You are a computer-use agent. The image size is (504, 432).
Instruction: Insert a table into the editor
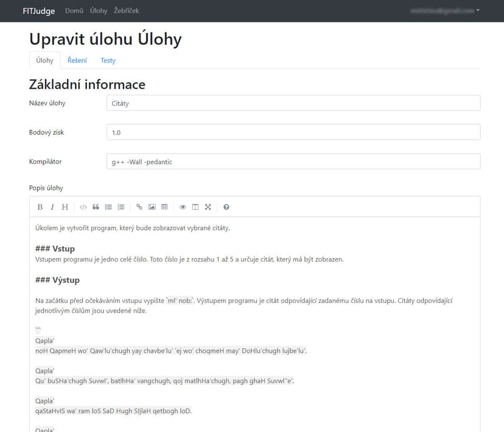tap(164, 207)
